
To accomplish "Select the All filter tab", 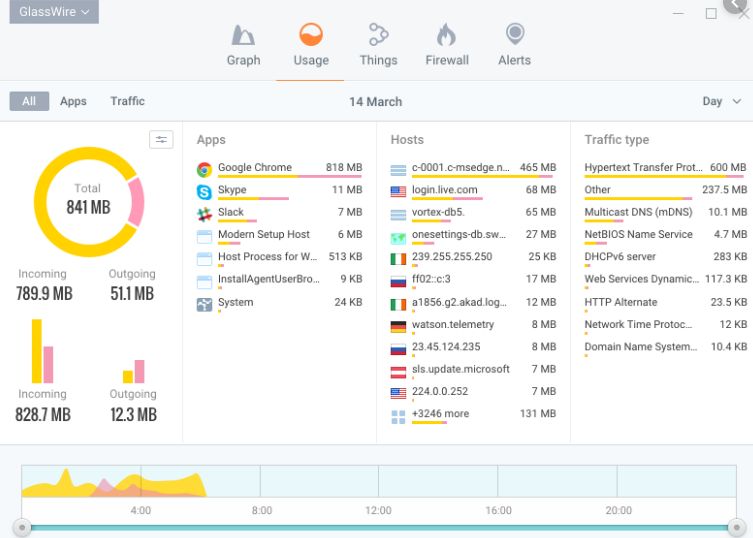I will pos(29,101).
